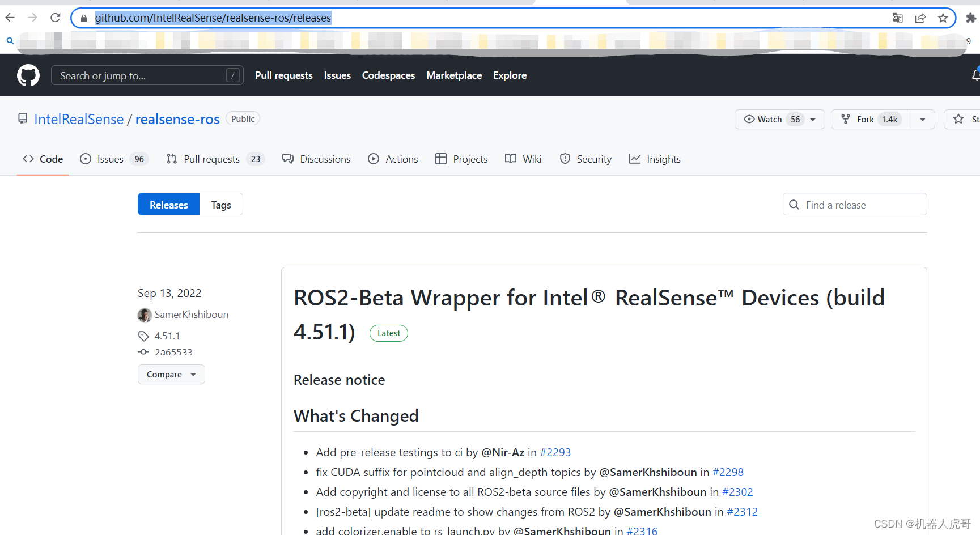Image resolution: width=980 pixels, height=535 pixels.
Task: Click the site lock icon in address bar
Action: click(83, 18)
